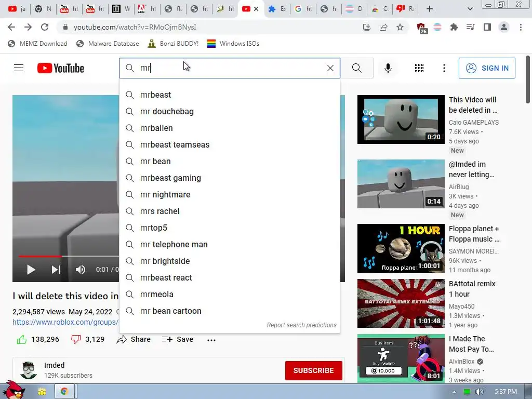Open 'Malware Database' bookmark

point(108,44)
